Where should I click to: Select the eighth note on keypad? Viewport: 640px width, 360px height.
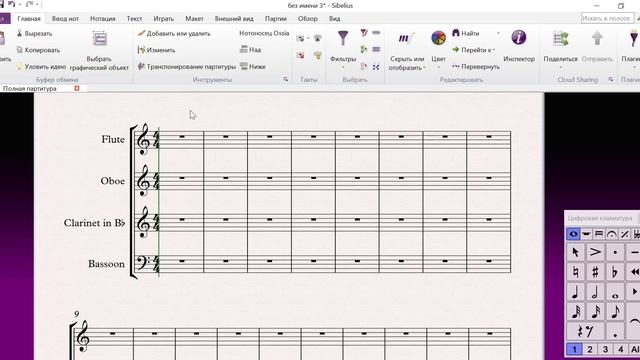point(615,312)
